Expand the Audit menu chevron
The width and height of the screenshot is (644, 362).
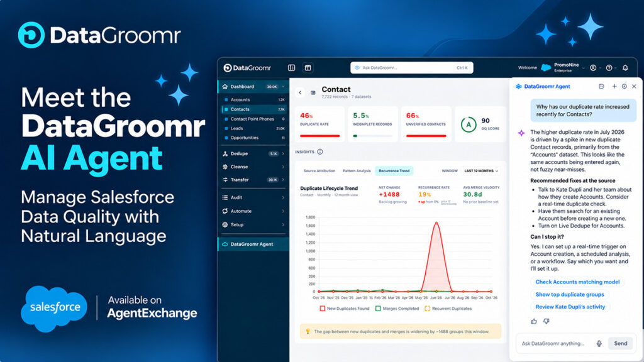point(283,197)
